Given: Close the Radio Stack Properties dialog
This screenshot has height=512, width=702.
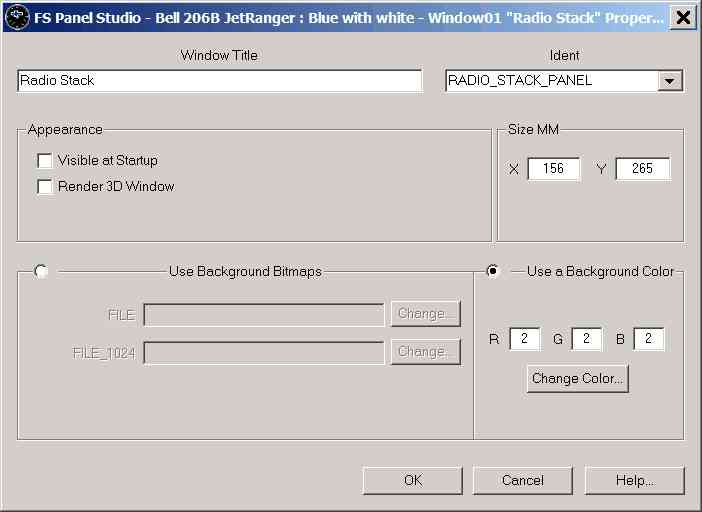Looking at the screenshot, I should (x=683, y=17).
